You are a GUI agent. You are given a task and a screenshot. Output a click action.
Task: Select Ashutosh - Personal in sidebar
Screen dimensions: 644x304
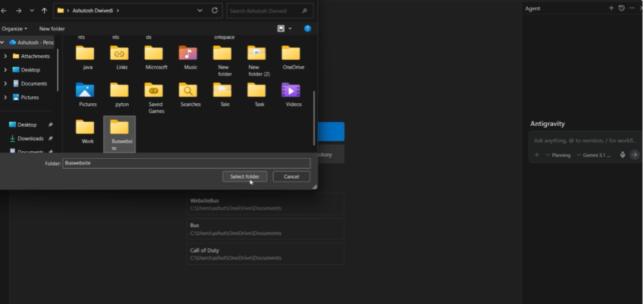[31, 43]
